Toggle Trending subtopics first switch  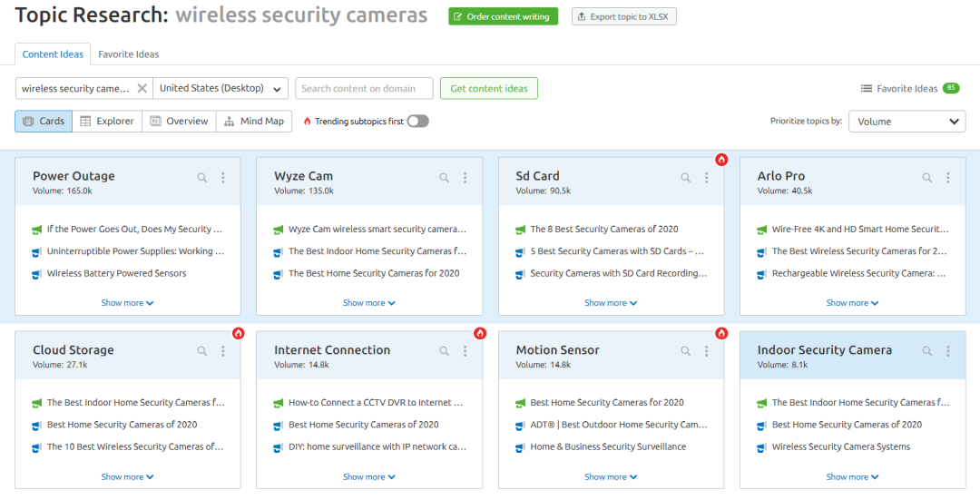pos(418,122)
